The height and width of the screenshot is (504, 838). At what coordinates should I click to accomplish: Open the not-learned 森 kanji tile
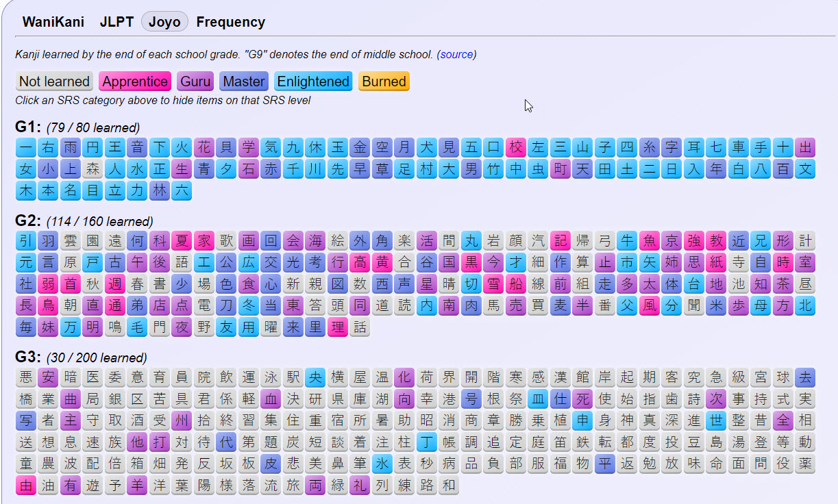(93, 169)
